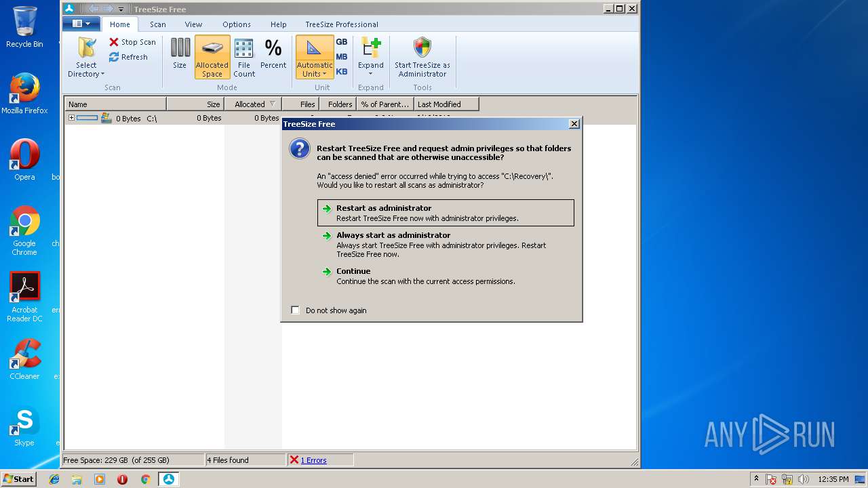868x488 pixels.
Task: Open the TreeSize Professional tab
Action: (342, 24)
